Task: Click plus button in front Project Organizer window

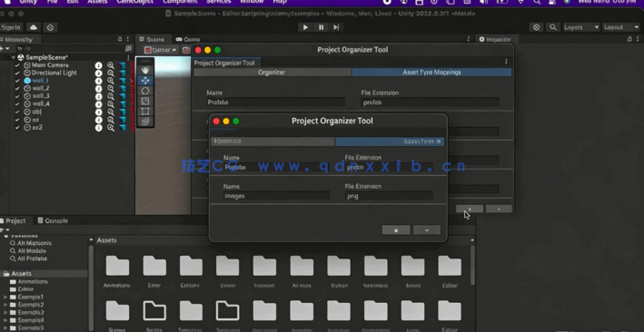Action: click(x=396, y=229)
